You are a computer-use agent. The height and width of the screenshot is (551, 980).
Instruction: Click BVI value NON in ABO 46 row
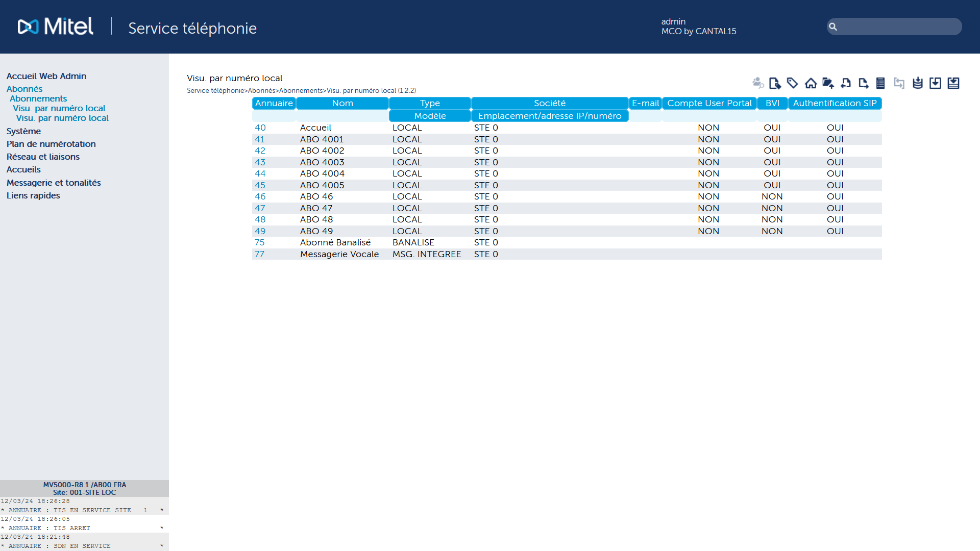coord(772,196)
